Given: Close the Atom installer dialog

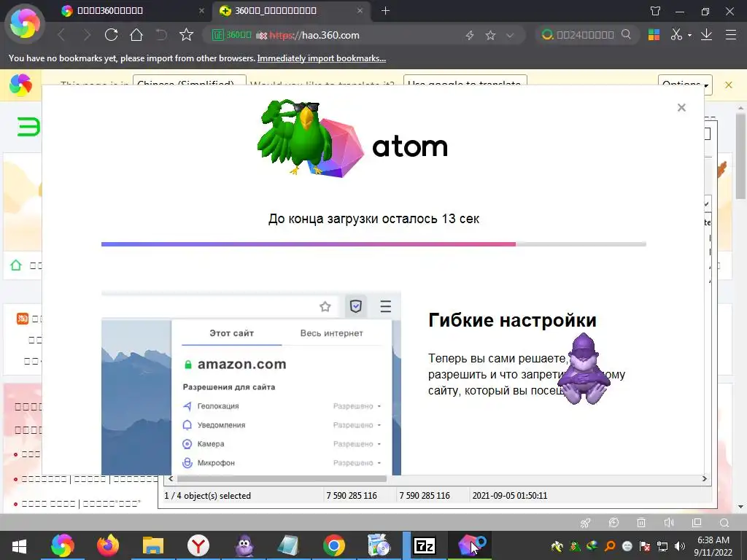Looking at the screenshot, I should (682, 108).
